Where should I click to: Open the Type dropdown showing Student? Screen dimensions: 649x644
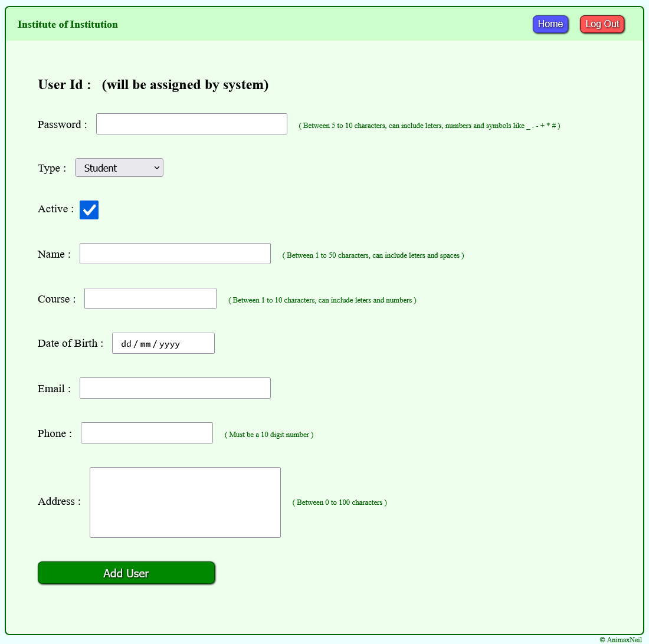click(x=119, y=167)
